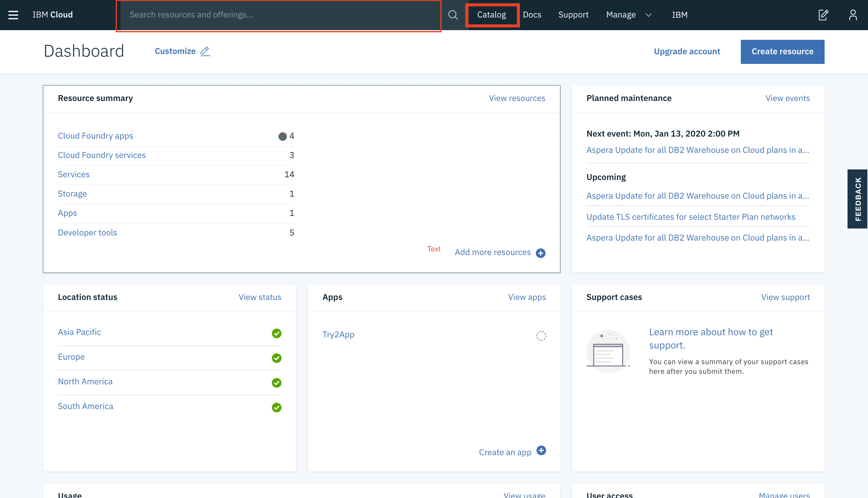Screen dimensions: 868x498
Task: Click Try2App status circle indicator
Action: tap(541, 336)
